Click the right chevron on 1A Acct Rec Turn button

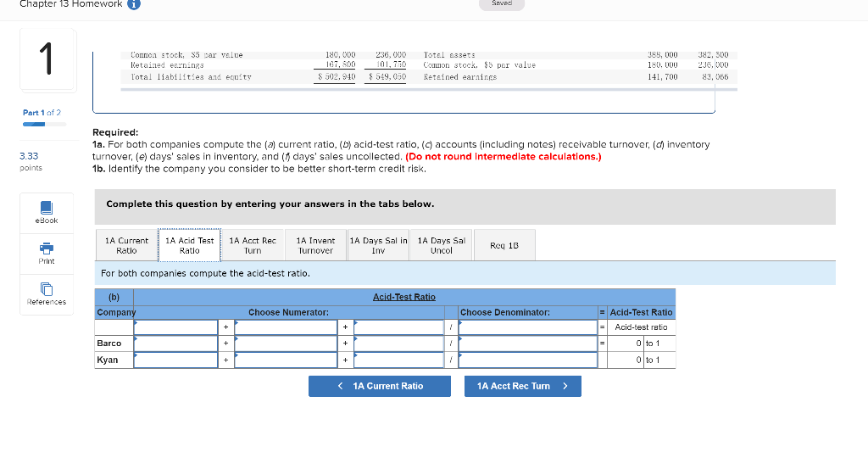(565, 386)
